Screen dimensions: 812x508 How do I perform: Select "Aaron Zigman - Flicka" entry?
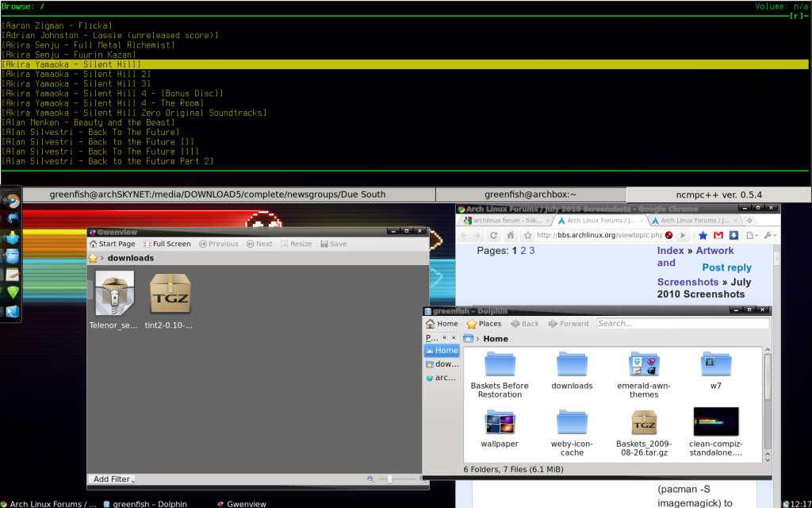(x=56, y=25)
